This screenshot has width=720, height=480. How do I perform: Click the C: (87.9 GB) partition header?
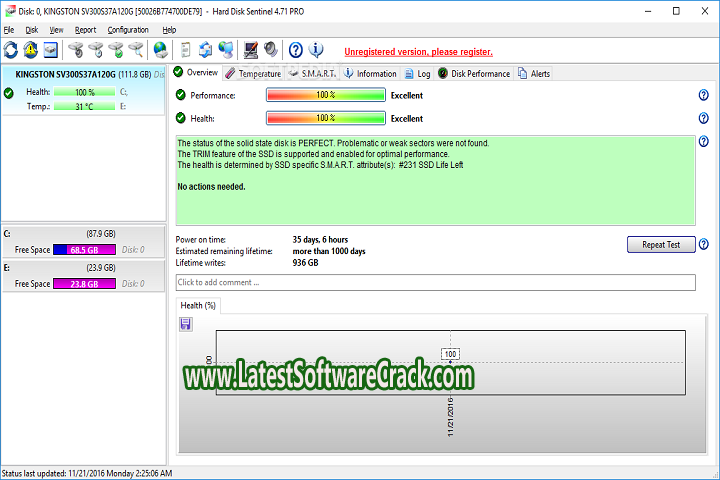[83, 234]
